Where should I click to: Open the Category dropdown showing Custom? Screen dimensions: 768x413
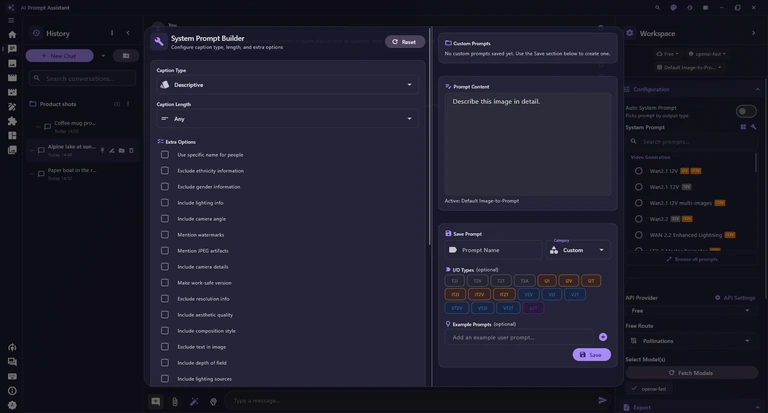[x=578, y=250]
